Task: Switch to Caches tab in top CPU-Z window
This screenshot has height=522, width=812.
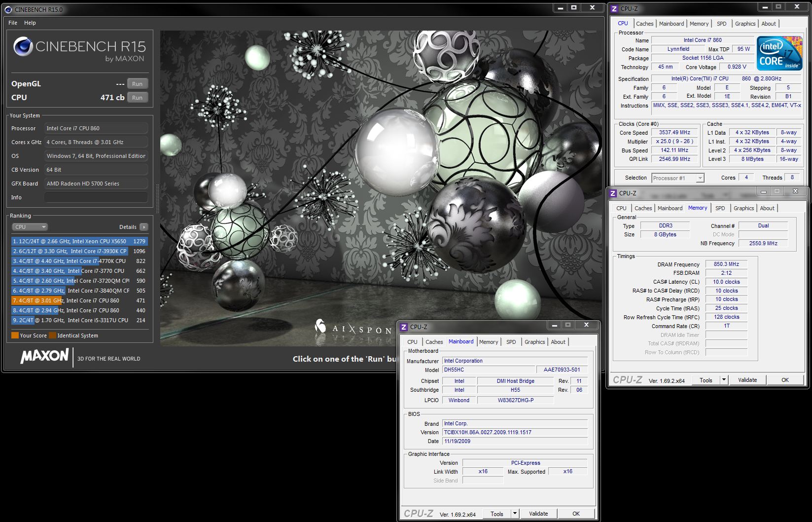Action: tap(644, 24)
